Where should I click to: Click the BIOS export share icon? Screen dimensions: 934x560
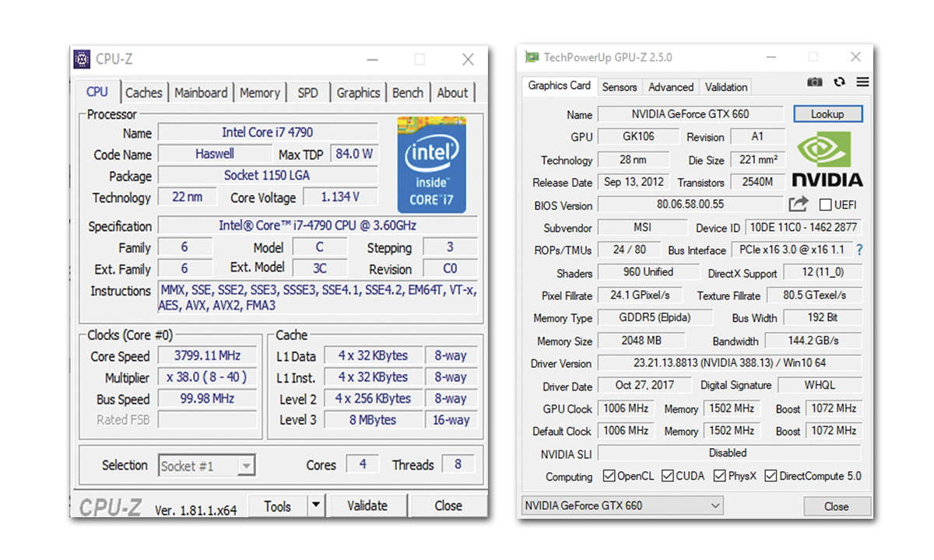(799, 205)
